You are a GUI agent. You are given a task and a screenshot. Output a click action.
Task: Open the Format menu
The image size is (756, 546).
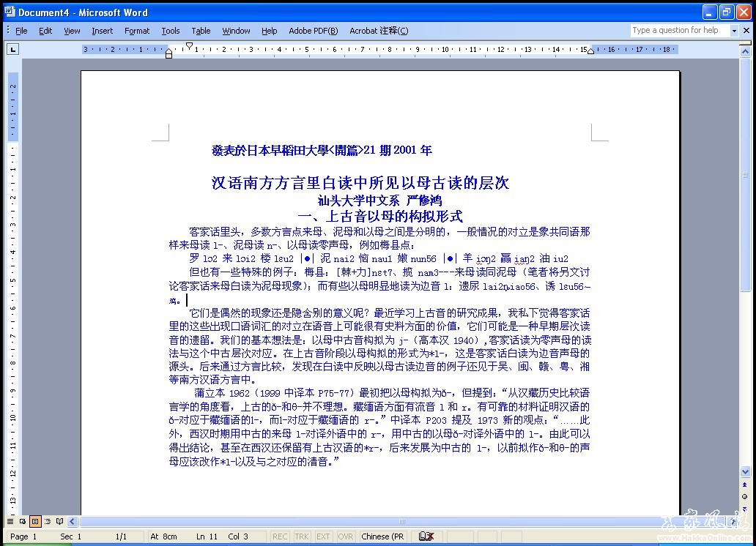[137, 31]
